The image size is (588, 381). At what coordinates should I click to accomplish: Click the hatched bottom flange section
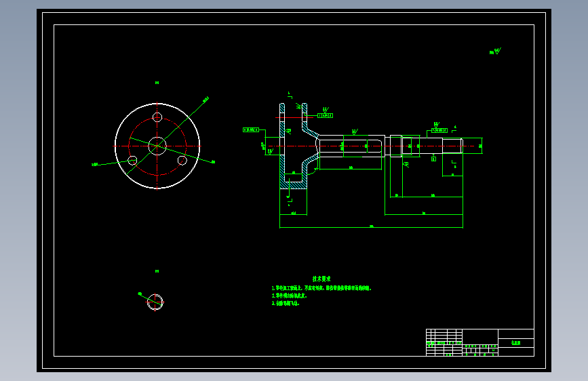click(x=294, y=185)
